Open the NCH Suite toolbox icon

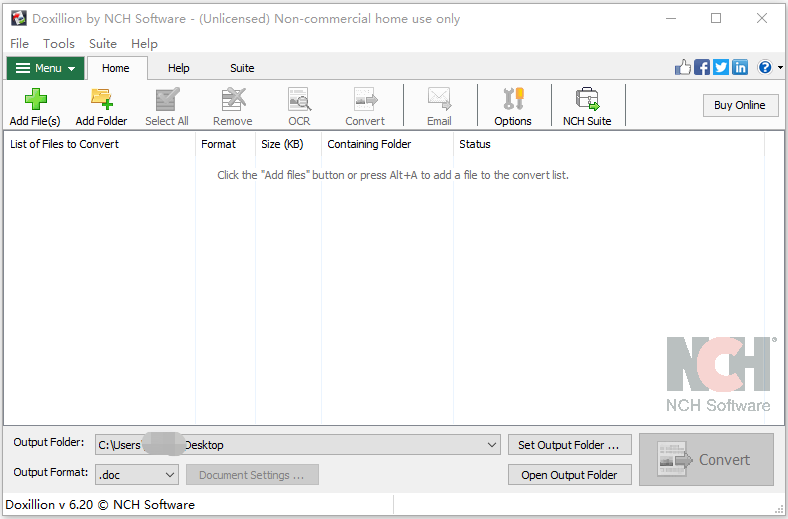(587, 99)
